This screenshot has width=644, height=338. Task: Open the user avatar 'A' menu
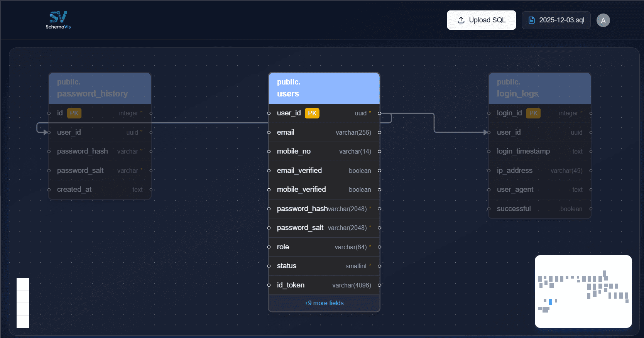point(603,20)
